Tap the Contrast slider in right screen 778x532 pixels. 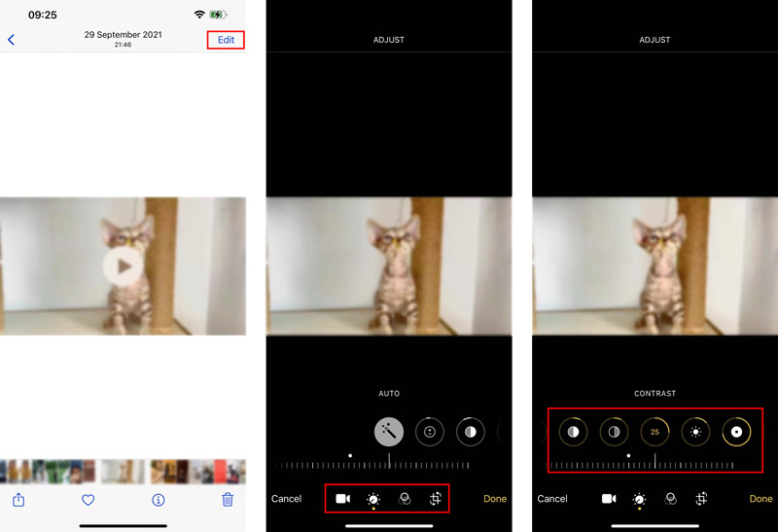(641, 463)
